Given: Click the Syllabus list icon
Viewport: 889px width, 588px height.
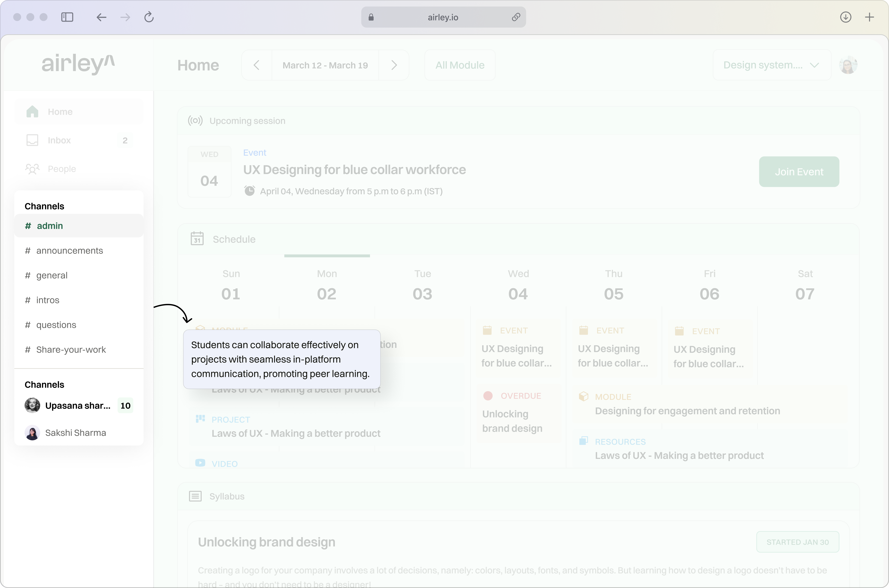Looking at the screenshot, I should (195, 496).
